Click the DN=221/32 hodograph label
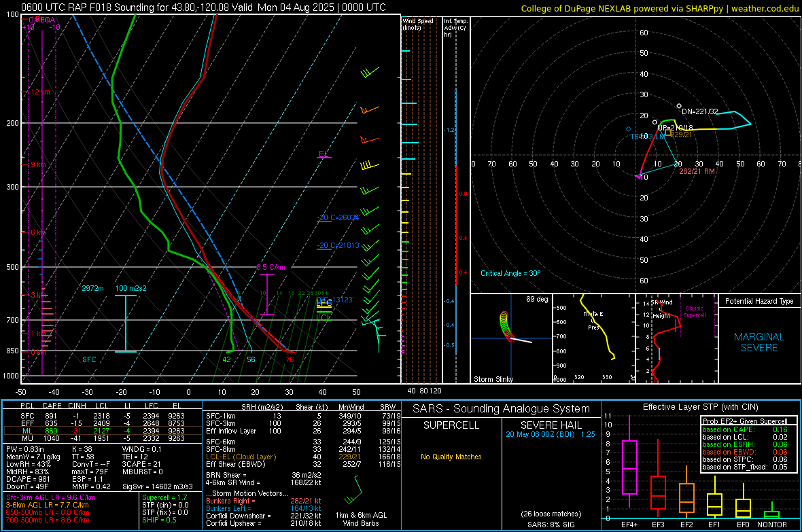The image size is (802, 532). coord(699,111)
